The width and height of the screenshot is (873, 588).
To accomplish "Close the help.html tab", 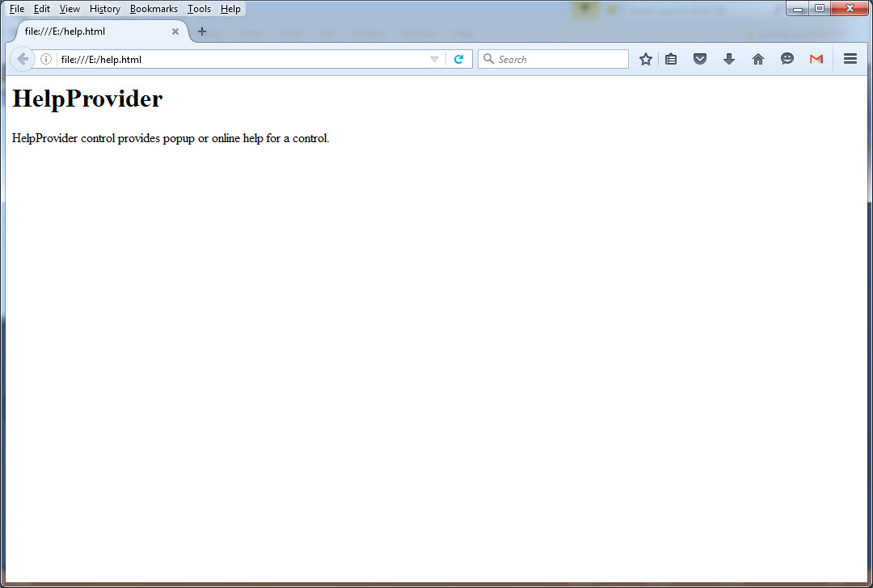I will [x=175, y=31].
